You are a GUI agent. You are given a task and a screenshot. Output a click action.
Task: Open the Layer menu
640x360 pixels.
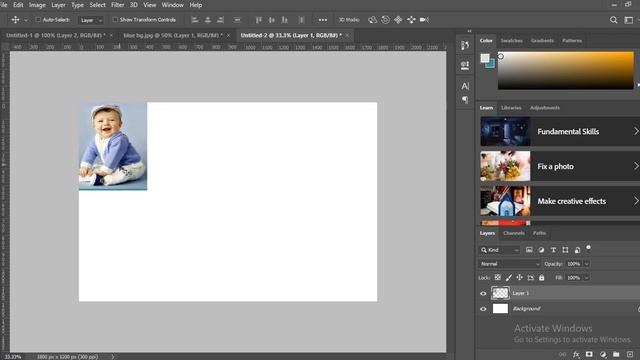58,5
